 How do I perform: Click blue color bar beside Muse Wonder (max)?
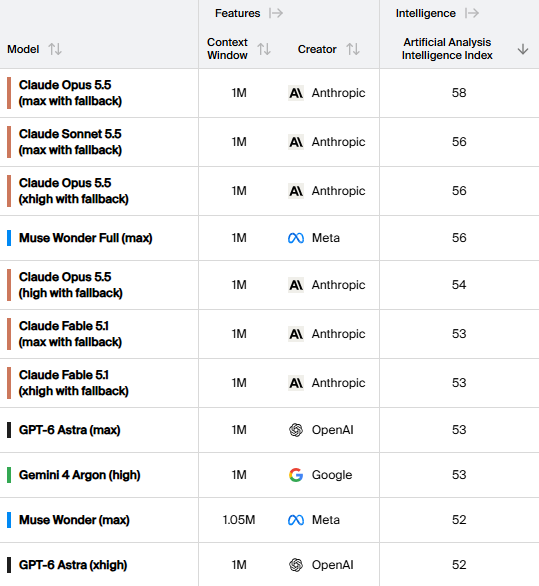click(9, 520)
